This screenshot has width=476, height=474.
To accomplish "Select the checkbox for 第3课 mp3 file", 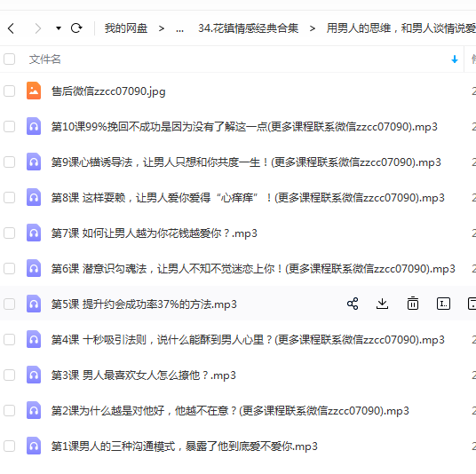I will (x=10, y=375).
